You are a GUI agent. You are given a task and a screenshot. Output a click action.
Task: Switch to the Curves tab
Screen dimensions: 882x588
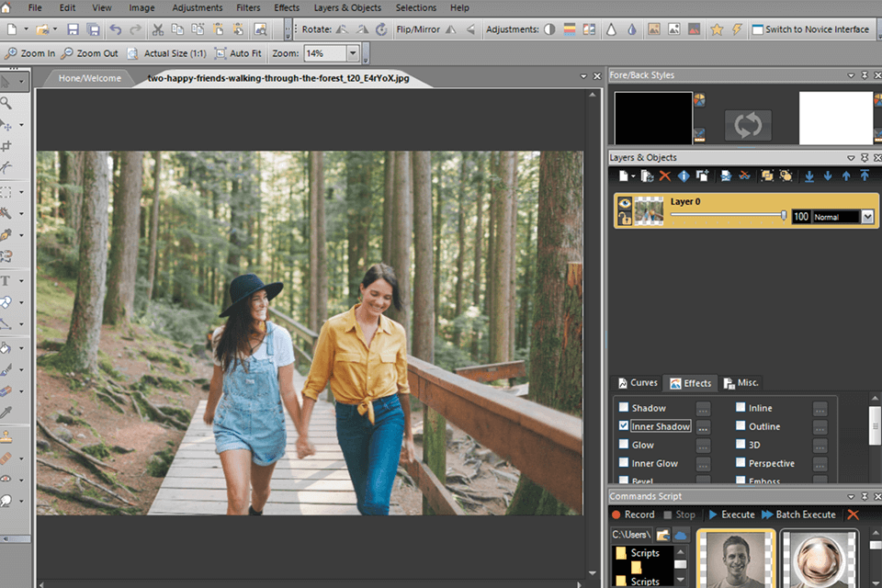[x=637, y=383]
